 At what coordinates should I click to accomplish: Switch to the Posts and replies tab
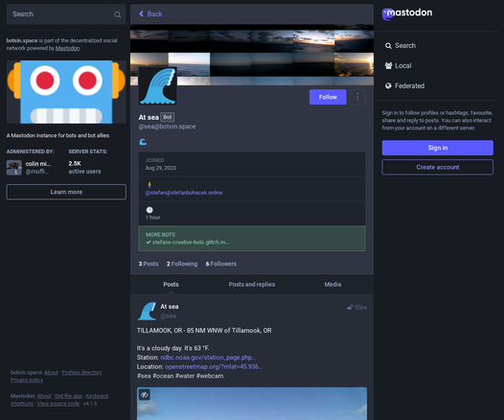[252, 284]
